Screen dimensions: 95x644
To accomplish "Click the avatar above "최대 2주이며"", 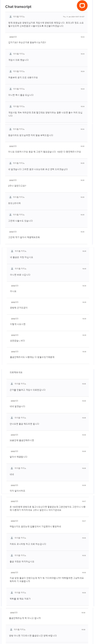I will [11, 197].
